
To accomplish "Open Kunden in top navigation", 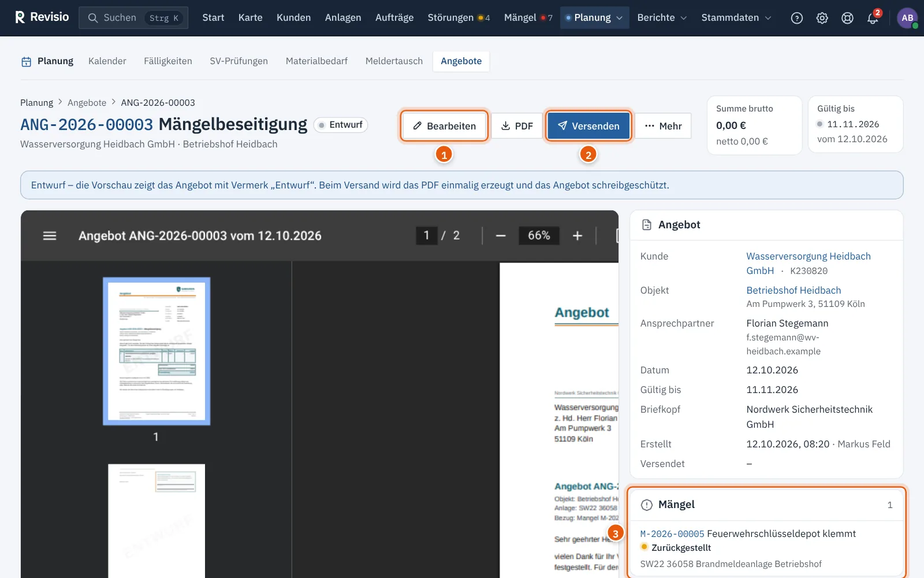I will pos(293,18).
